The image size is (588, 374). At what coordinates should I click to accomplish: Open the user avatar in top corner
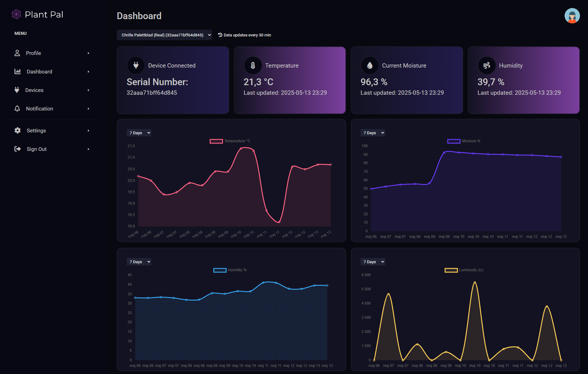(x=572, y=16)
